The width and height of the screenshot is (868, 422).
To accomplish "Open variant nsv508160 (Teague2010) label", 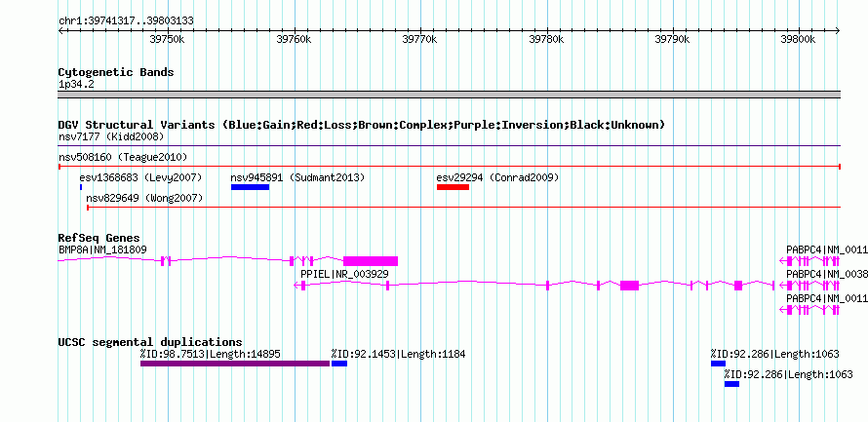I will point(123,157).
